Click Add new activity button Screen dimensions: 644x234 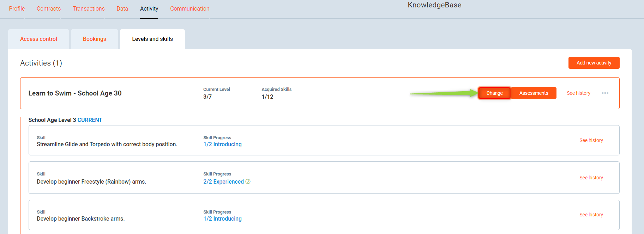(x=594, y=63)
